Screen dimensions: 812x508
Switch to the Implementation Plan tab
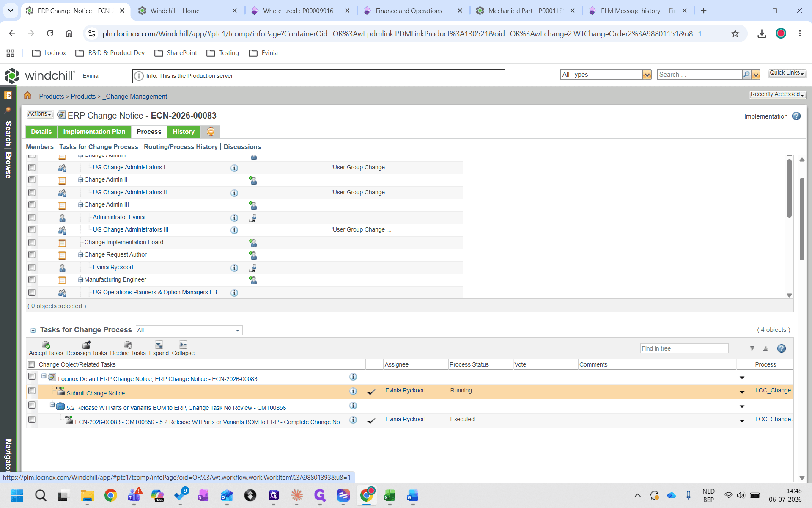click(x=94, y=132)
